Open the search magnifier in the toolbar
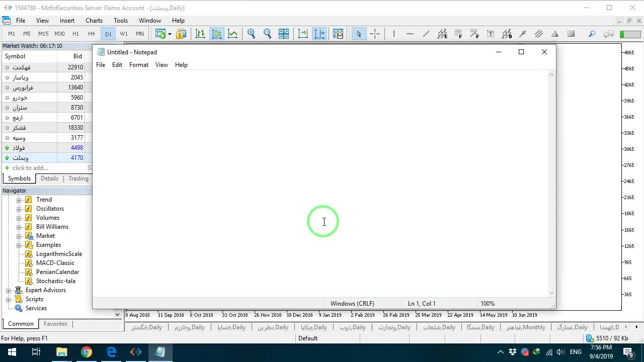Image resolution: width=644 pixels, height=362 pixels. 592,34
